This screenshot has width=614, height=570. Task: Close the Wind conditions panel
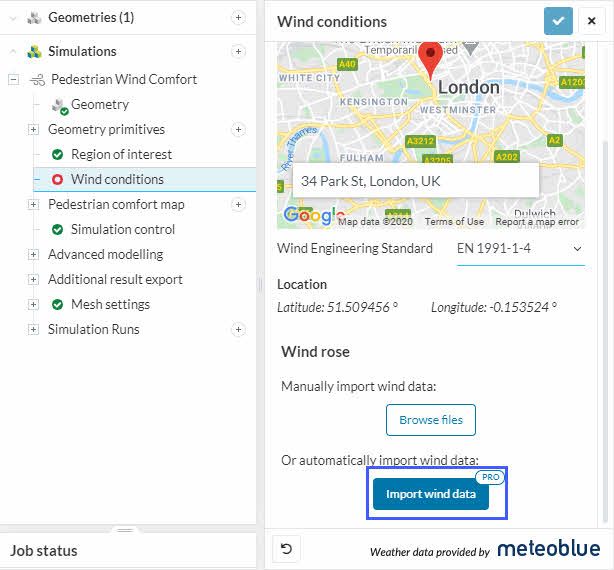coord(591,21)
